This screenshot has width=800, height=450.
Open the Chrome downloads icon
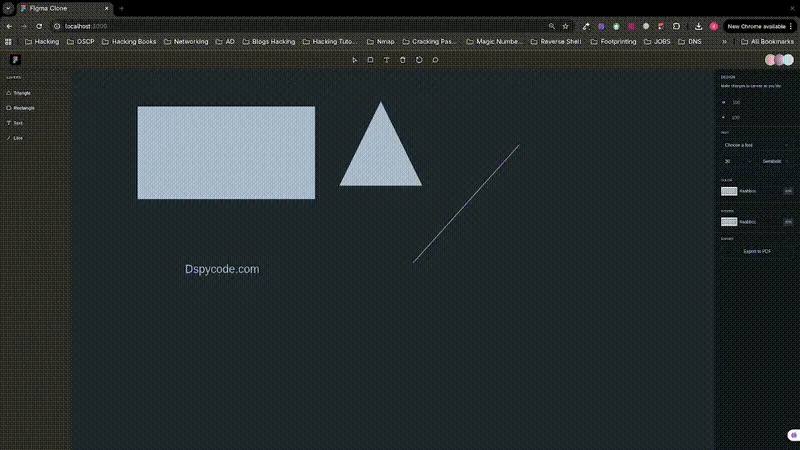click(x=698, y=26)
